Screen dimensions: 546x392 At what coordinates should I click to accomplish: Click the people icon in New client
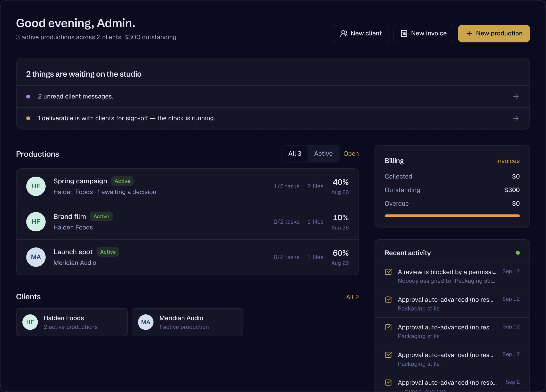(344, 33)
